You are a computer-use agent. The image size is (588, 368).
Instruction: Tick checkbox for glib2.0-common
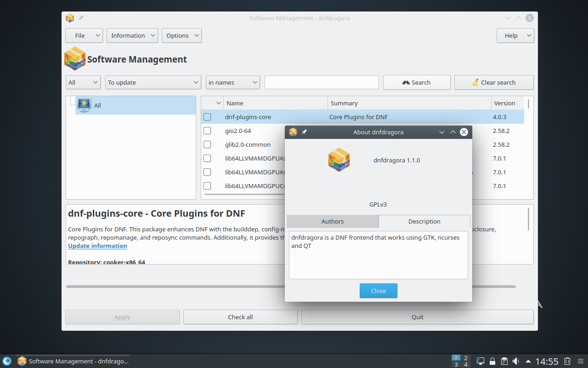tap(207, 144)
